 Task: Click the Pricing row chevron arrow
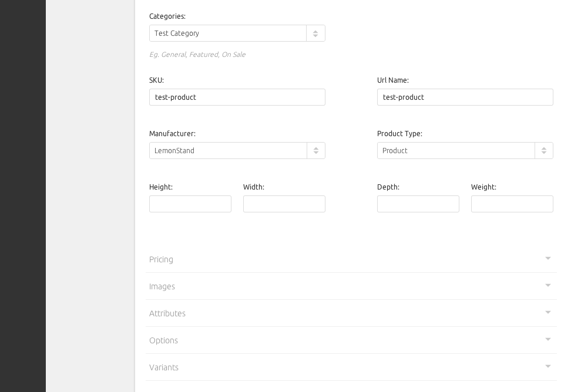(x=548, y=258)
